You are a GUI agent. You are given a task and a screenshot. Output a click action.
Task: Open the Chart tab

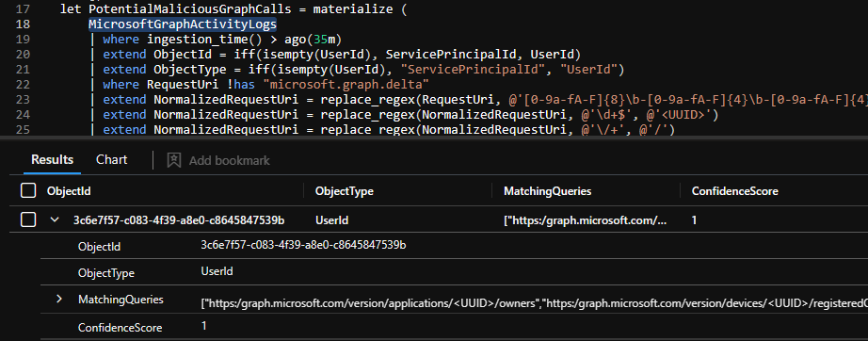click(111, 160)
